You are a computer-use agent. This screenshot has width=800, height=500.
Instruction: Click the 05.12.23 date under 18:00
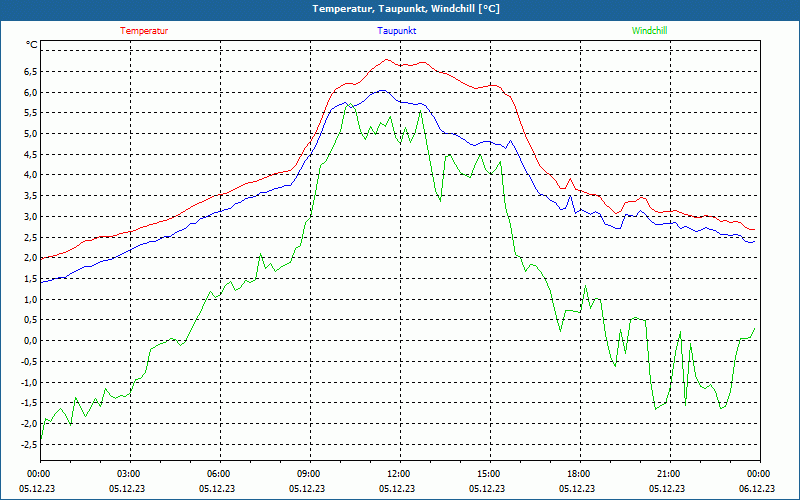[x=577, y=488]
